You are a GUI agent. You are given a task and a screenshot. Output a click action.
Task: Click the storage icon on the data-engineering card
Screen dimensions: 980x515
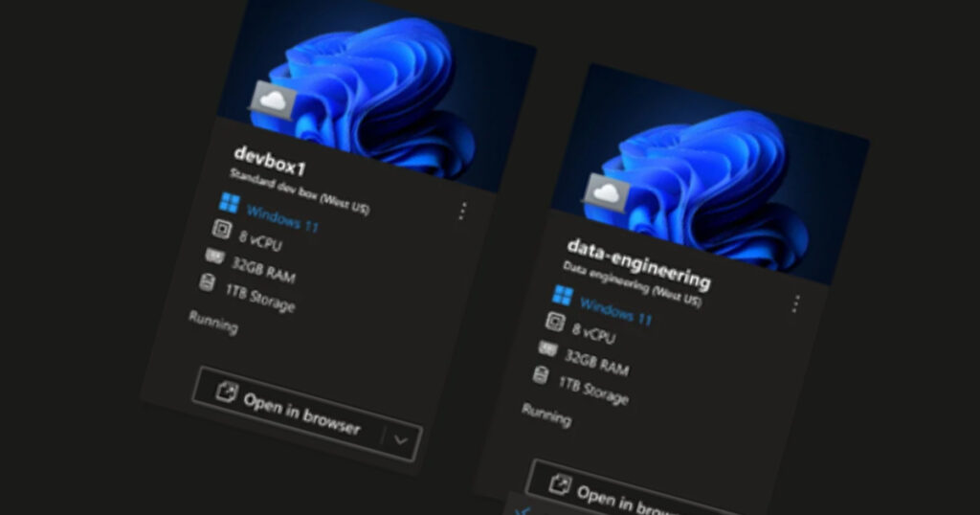click(541, 375)
